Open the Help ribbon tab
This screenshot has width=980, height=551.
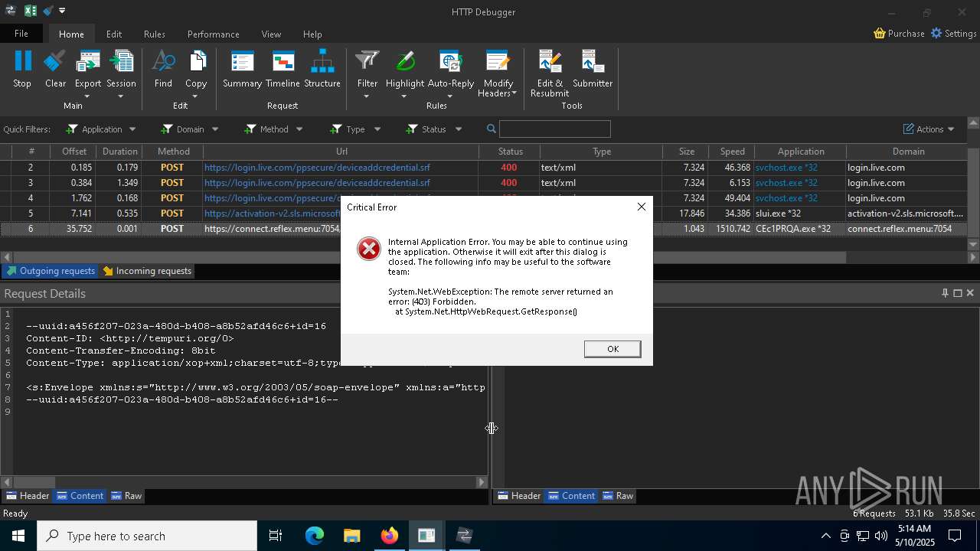312,34
